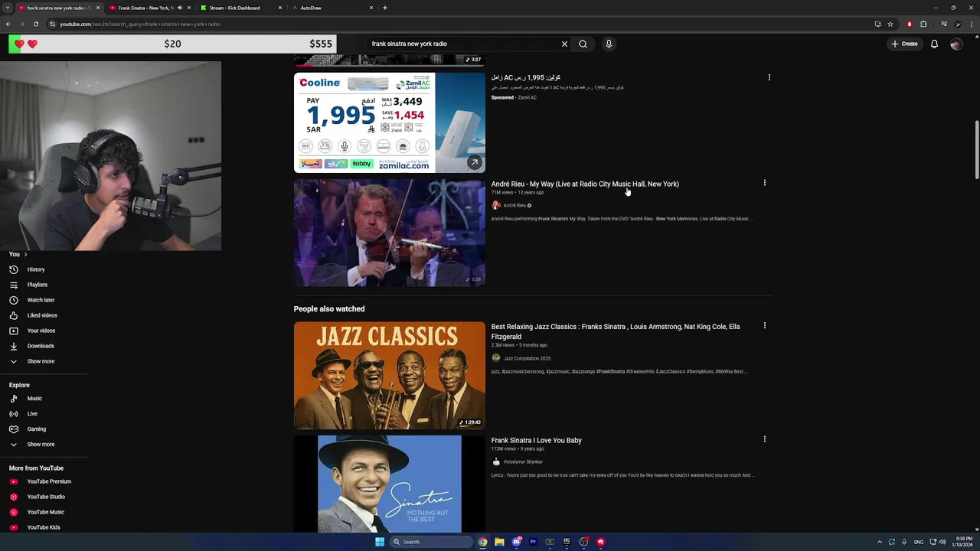Open Liked videos

(x=42, y=315)
